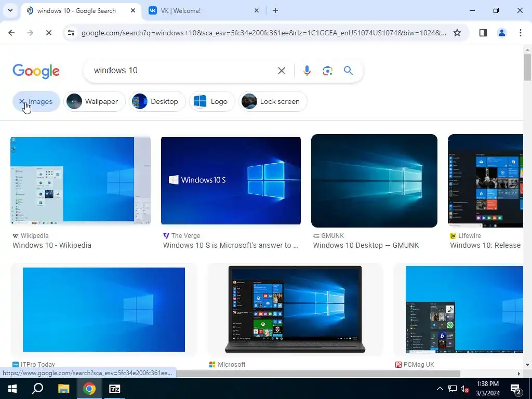Open the taskbar clock and date
This screenshot has width=532, height=399.
pos(487,389)
